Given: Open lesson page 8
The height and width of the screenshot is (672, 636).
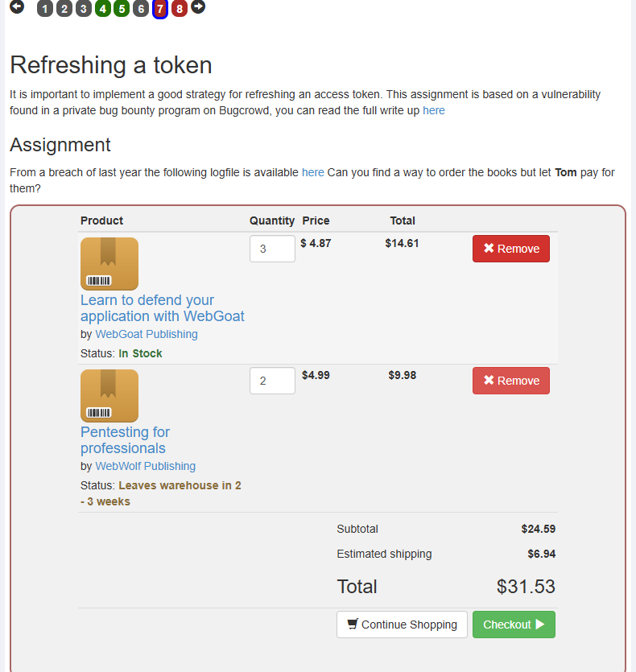Looking at the screenshot, I should coord(180,10).
